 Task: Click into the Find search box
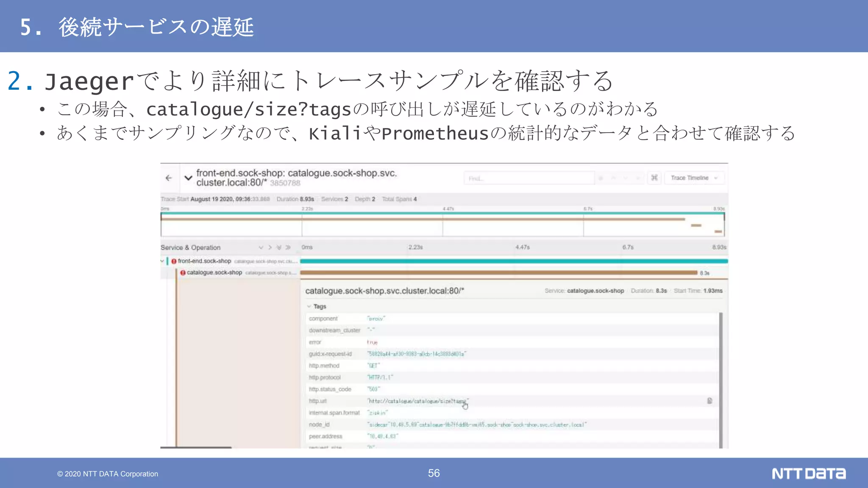[x=529, y=178]
